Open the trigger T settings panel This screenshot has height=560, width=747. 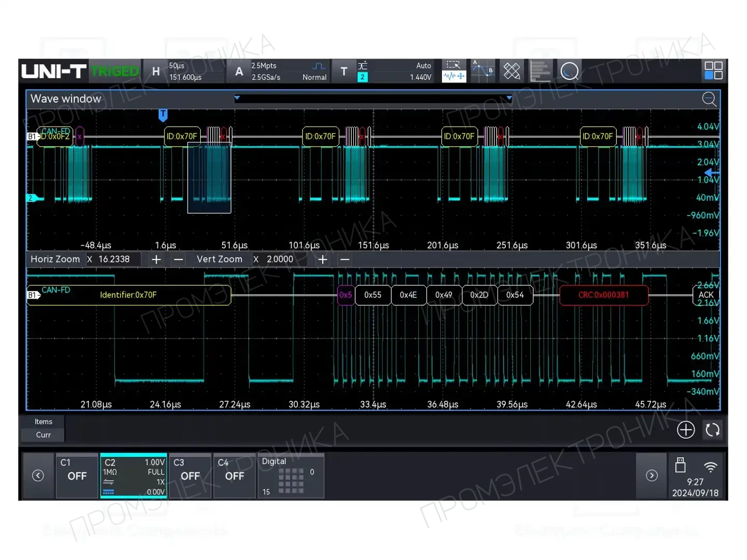pyautogui.click(x=383, y=71)
